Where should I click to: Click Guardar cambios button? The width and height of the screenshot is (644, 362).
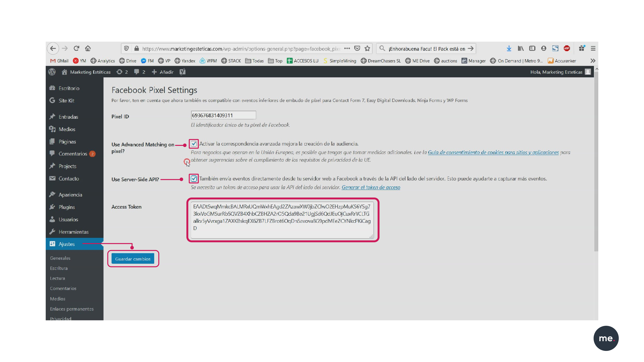(x=133, y=259)
